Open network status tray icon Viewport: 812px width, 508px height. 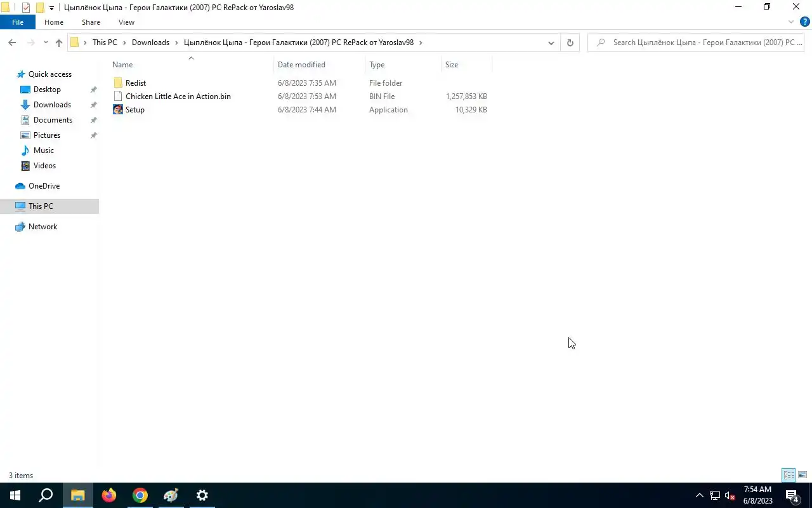[715, 495]
